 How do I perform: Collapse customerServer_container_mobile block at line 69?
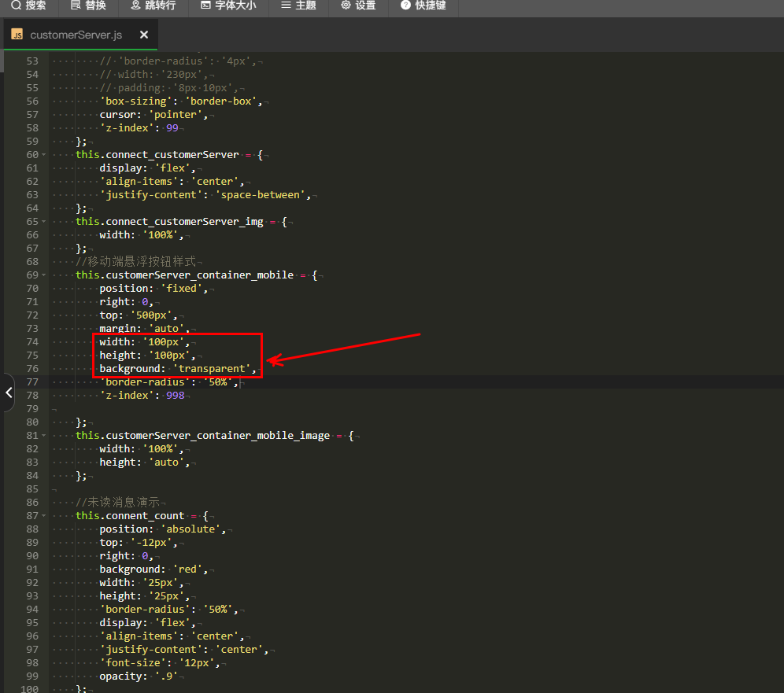coord(44,275)
